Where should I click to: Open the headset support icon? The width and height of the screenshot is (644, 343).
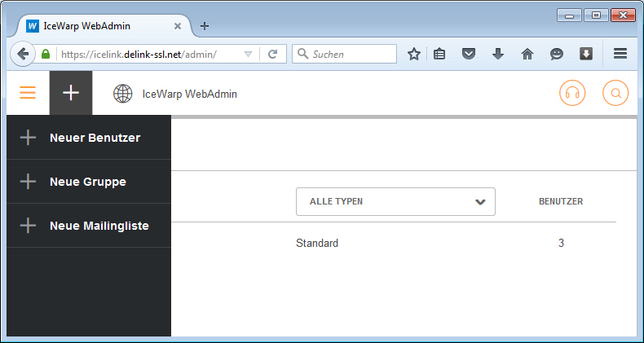coord(572,93)
